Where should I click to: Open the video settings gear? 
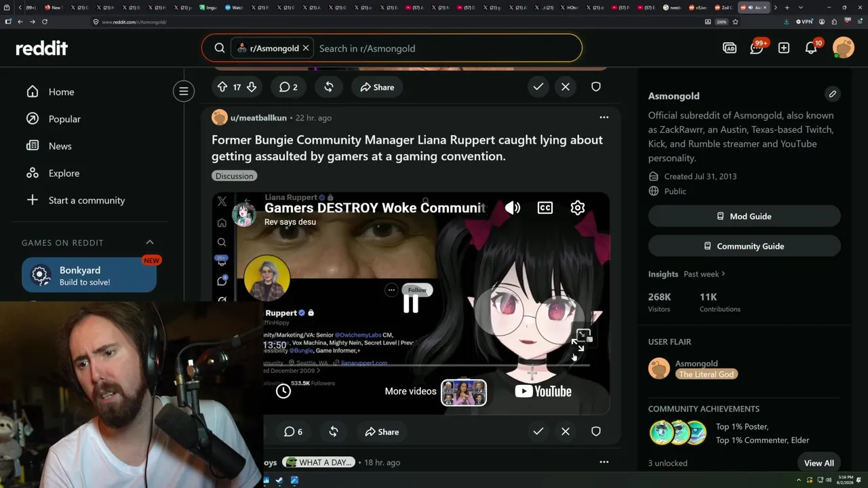pos(578,208)
